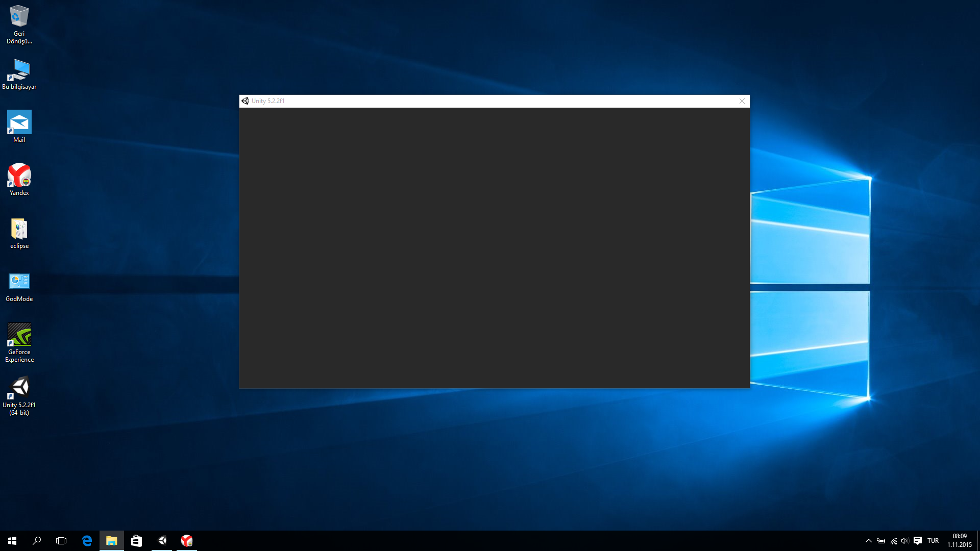The height and width of the screenshot is (551, 980).
Task: Launch Microsoft Edge from the taskbar
Action: point(87,541)
